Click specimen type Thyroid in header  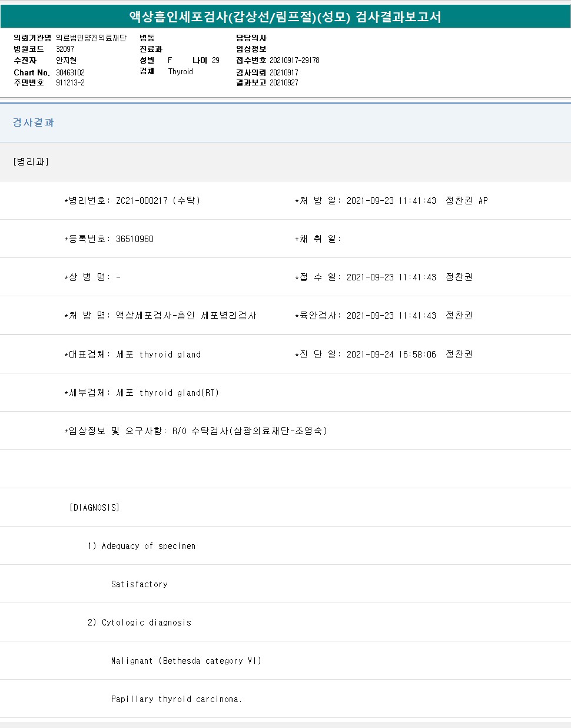pyautogui.click(x=180, y=71)
